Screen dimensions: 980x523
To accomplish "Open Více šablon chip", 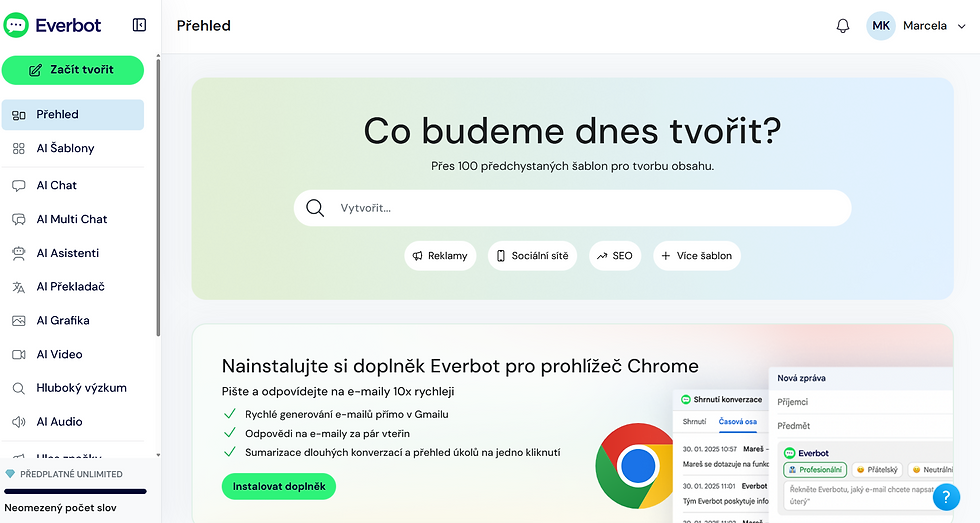I will pyautogui.click(x=697, y=256).
